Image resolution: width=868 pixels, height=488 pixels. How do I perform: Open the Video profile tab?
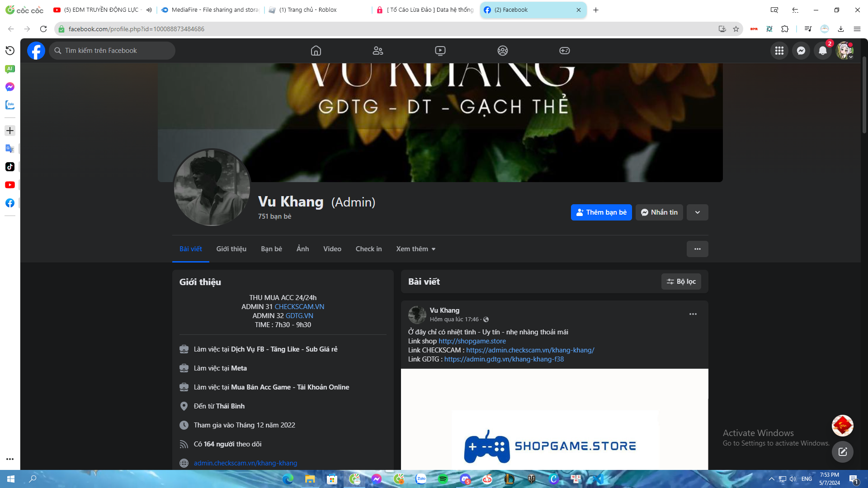[x=332, y=249]
